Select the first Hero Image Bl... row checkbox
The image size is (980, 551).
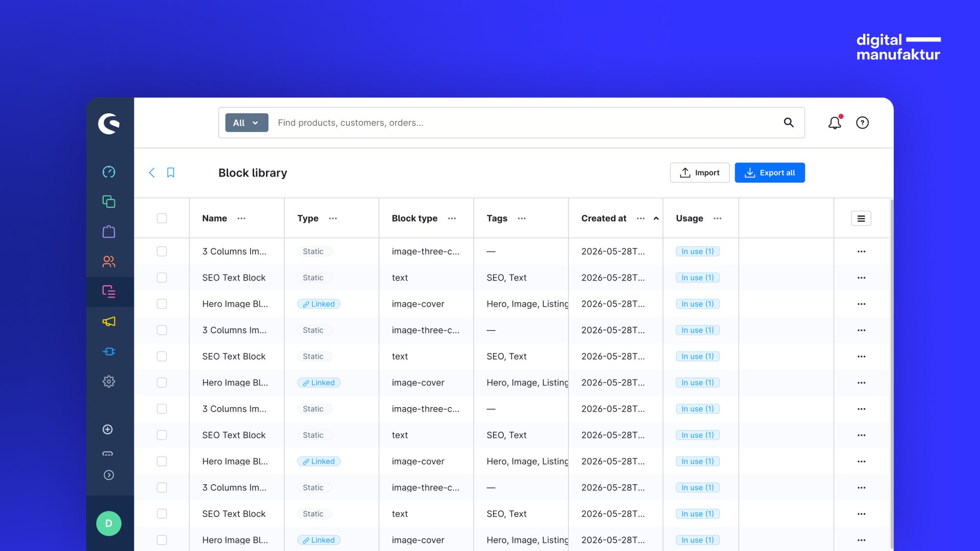[x=162, y=304]
